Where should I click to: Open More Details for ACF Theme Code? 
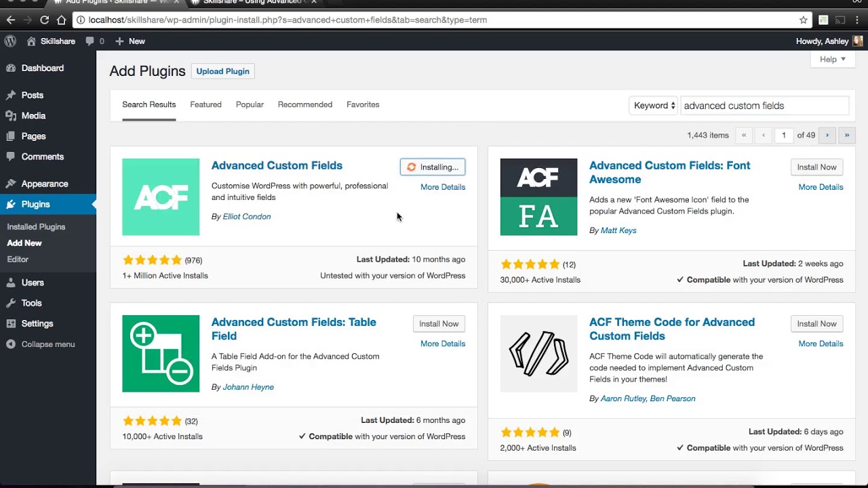(x=821, y=344)
